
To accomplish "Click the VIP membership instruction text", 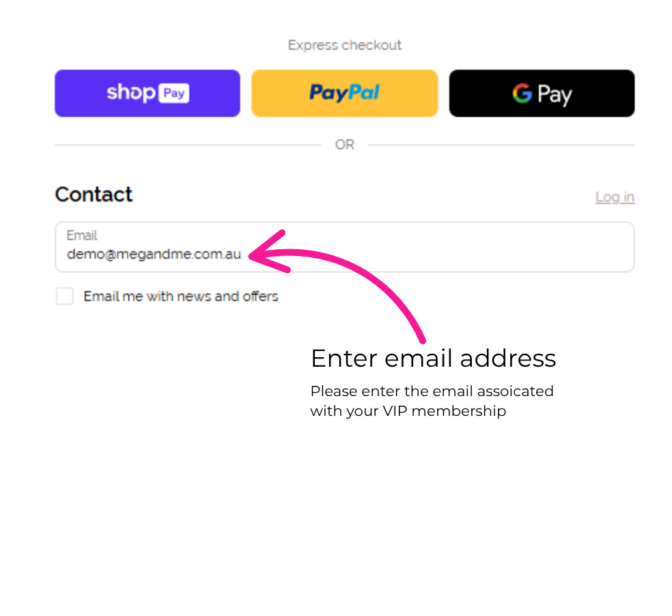I will click(432, 401).
